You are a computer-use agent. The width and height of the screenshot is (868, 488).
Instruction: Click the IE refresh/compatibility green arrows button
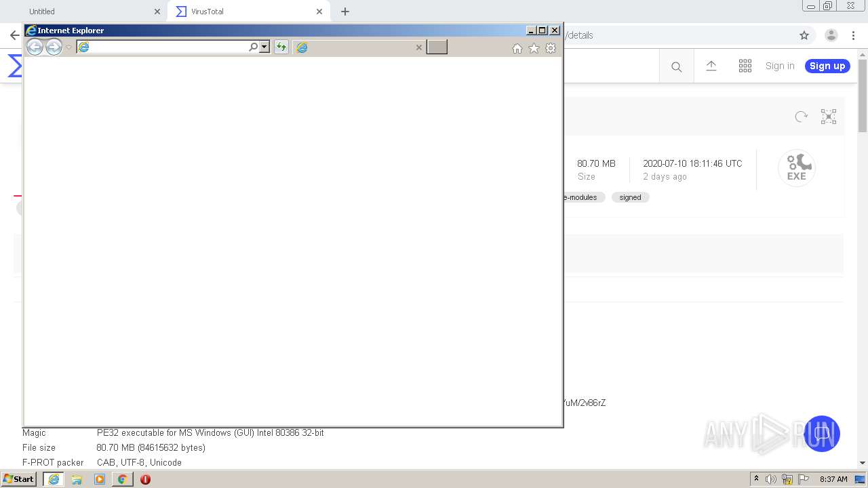point(281,47)
